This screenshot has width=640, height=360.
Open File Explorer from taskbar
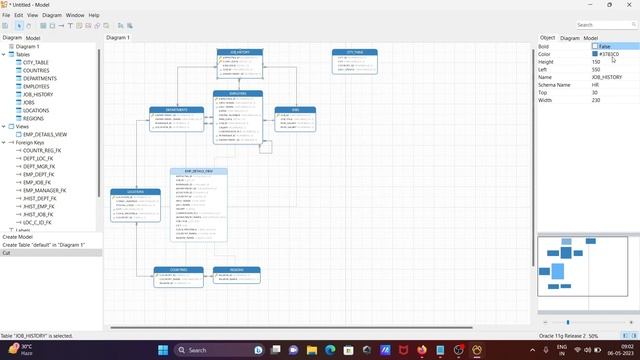(312, 350)
